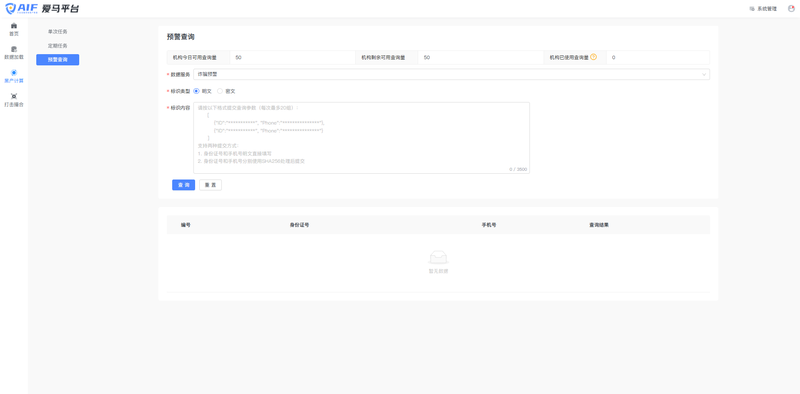Click the 机构已使用查询量 label
This screenshot has height=394, width=800.
(569, 58)
